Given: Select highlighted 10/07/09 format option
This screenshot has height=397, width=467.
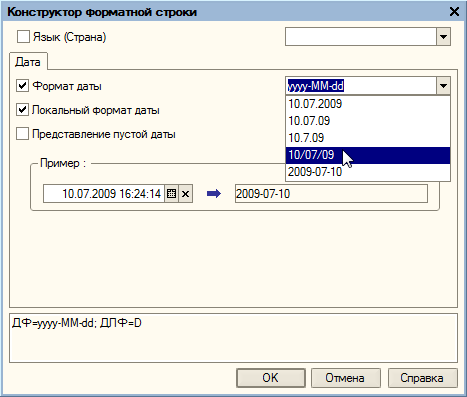Looking at the screenshot, I should coord(368,155).
